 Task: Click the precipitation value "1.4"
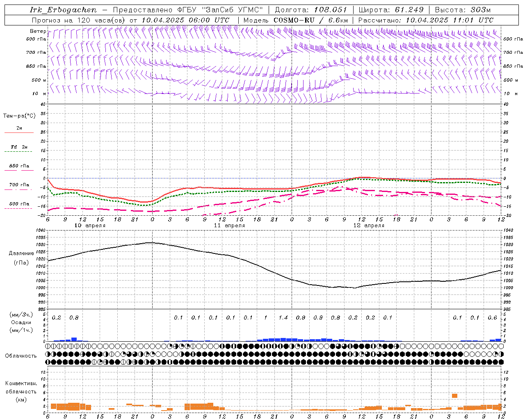283,317
